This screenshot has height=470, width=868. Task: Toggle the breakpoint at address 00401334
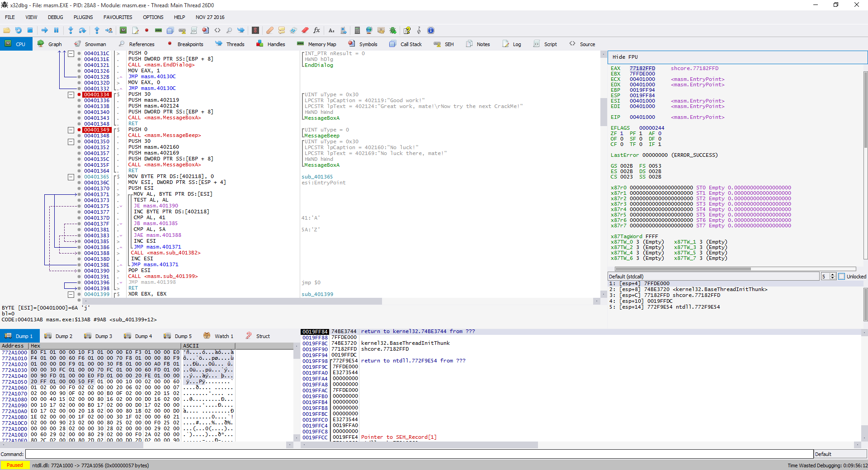79,94
